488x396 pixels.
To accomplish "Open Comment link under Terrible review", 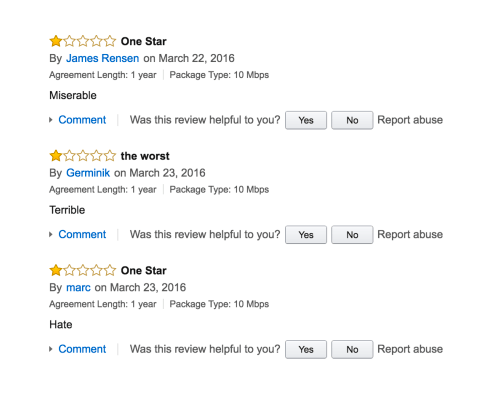I will tap(82, 234).
